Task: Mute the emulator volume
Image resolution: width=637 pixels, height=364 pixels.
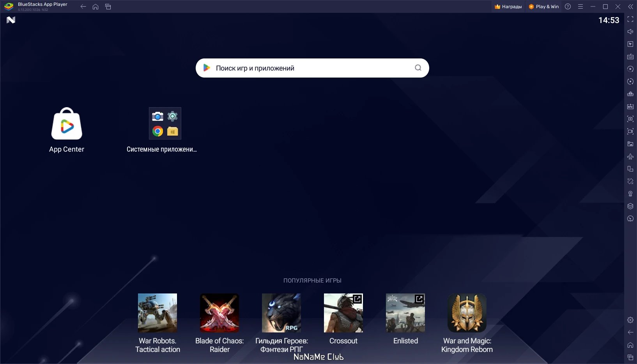Action: pos(630,32)
